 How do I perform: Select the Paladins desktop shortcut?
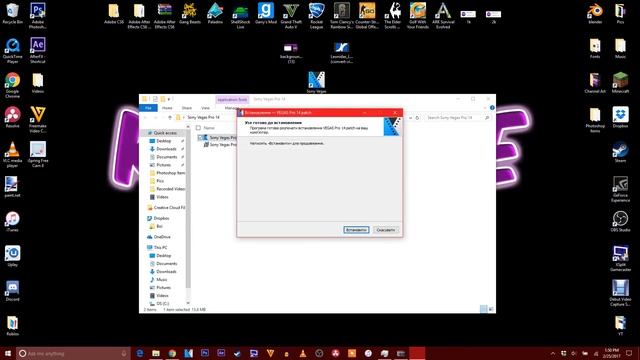click(x=215, y=13)
